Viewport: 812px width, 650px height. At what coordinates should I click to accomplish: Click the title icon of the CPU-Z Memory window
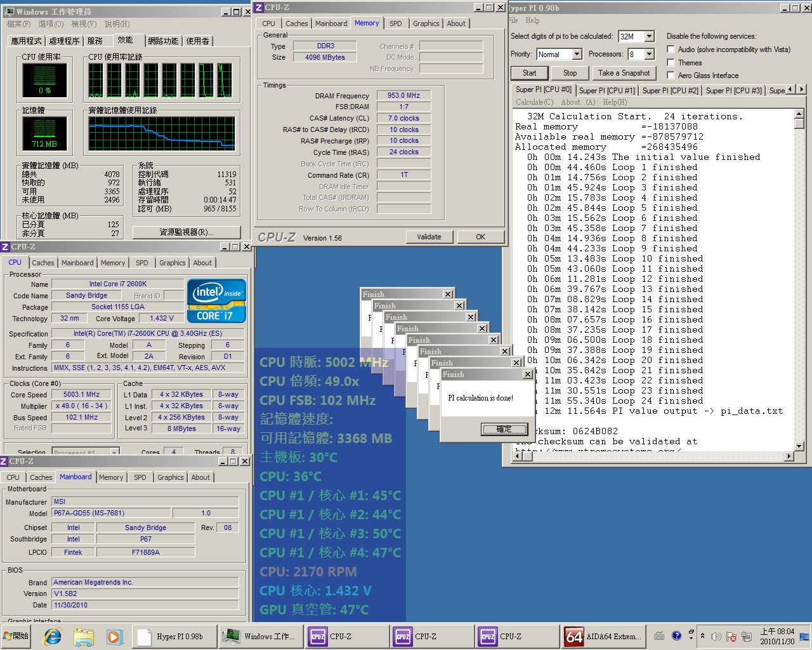258,8
